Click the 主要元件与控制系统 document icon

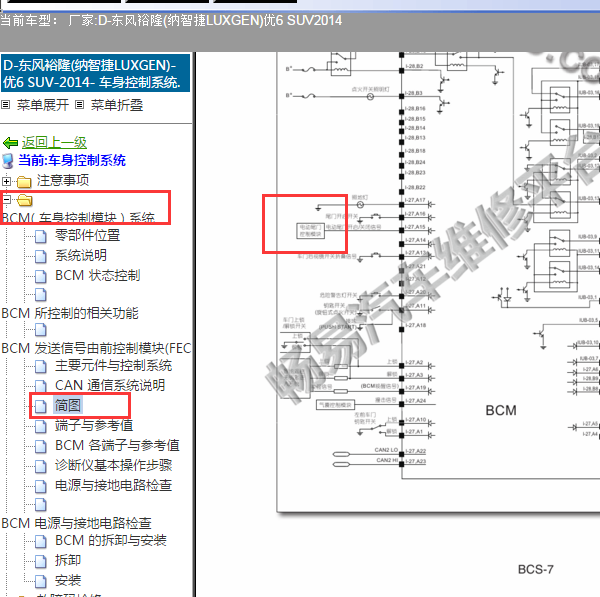pyautogui.click(x=41, y=366)
